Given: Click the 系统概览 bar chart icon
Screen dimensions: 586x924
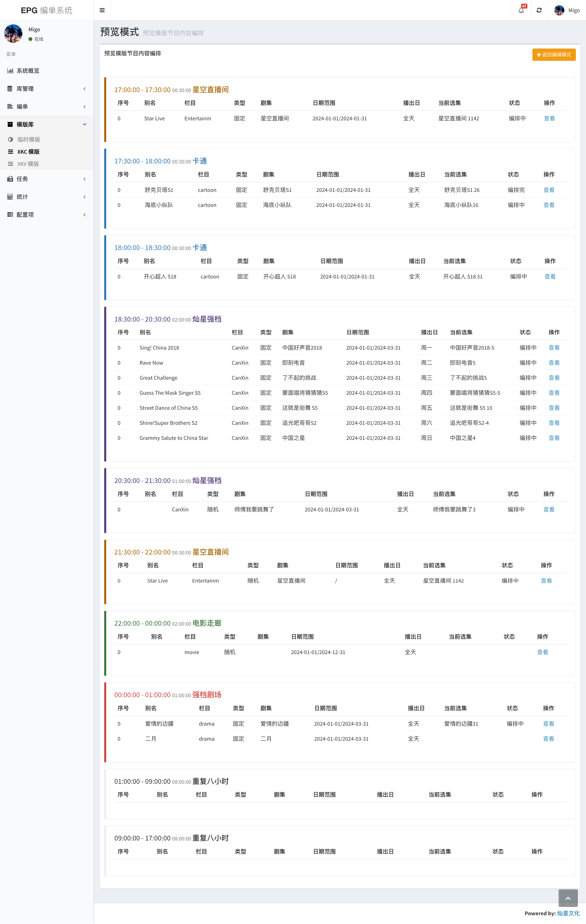Looking at the screenshot, I should tap(10, 71).
